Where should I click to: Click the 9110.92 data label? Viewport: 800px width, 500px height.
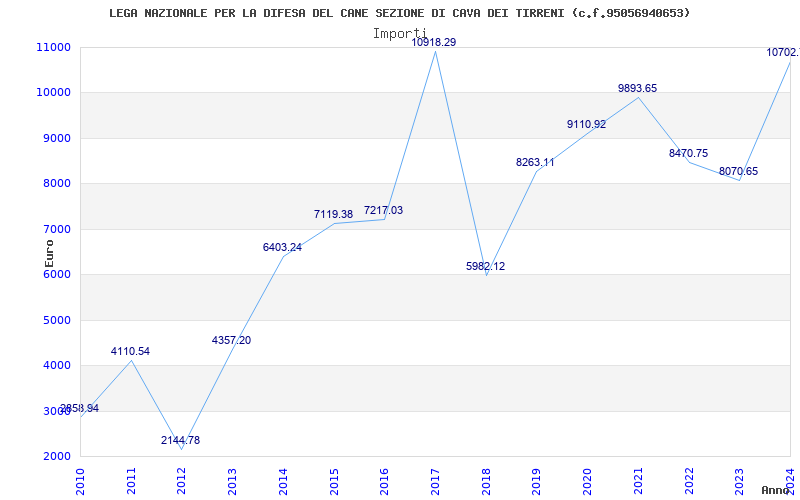pyautogui.click(x=587, y=124)
